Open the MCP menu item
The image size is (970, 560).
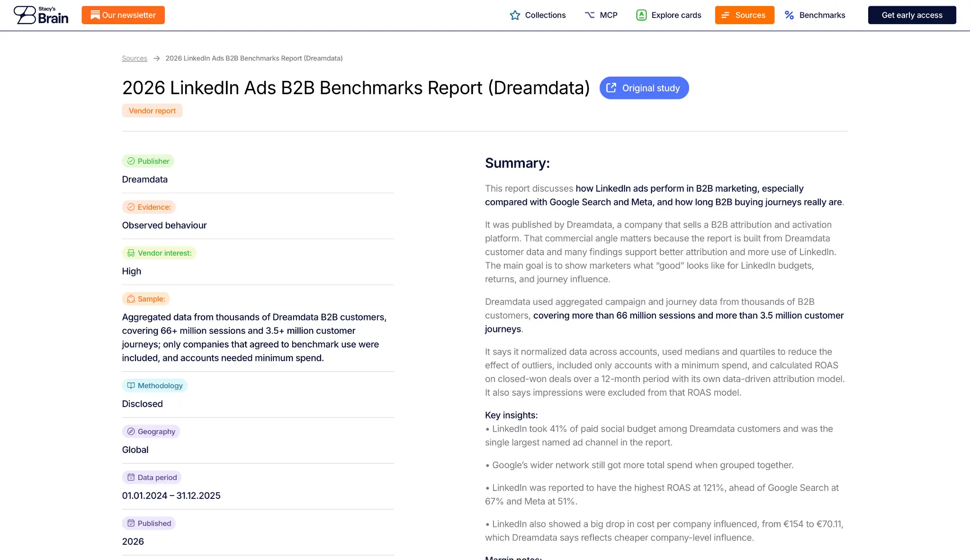[601, 15]
